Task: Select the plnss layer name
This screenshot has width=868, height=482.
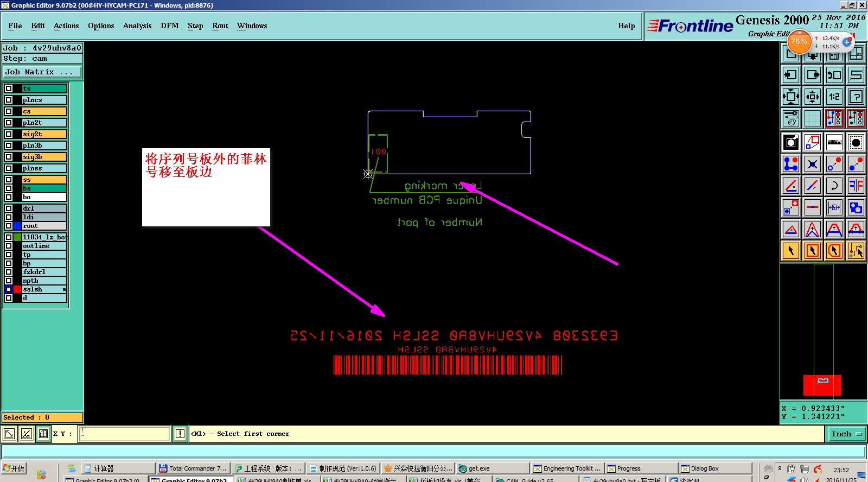Action: (x=44, y=168)
